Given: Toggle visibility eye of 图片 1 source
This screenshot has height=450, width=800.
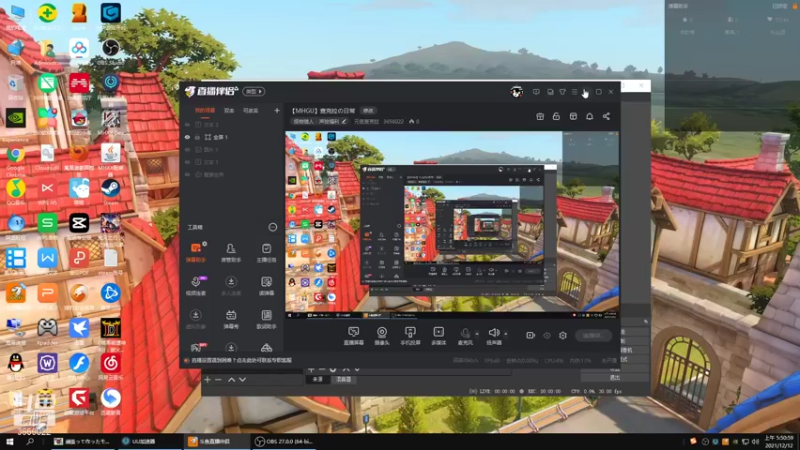Looking at the screenshot, I should click(187, 149).
